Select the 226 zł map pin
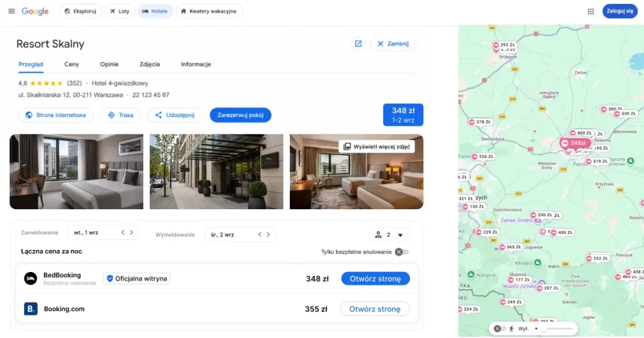 482,156
